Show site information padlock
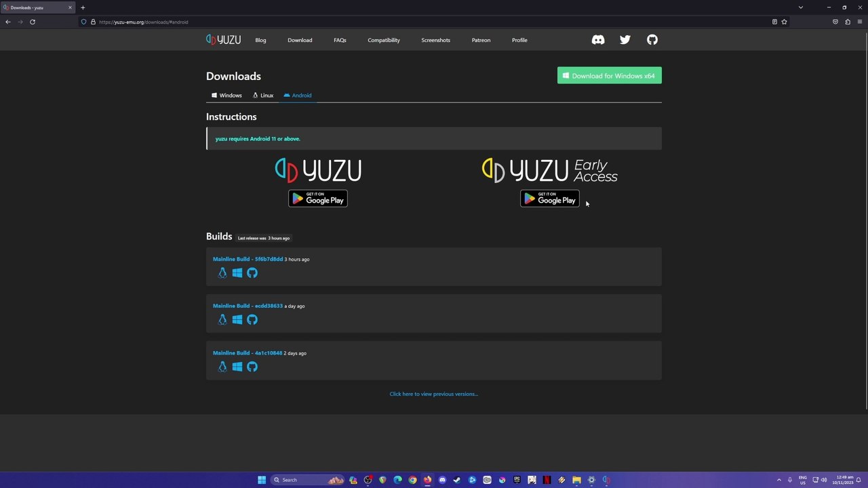 pyautogui.click(x=93, y=22)
